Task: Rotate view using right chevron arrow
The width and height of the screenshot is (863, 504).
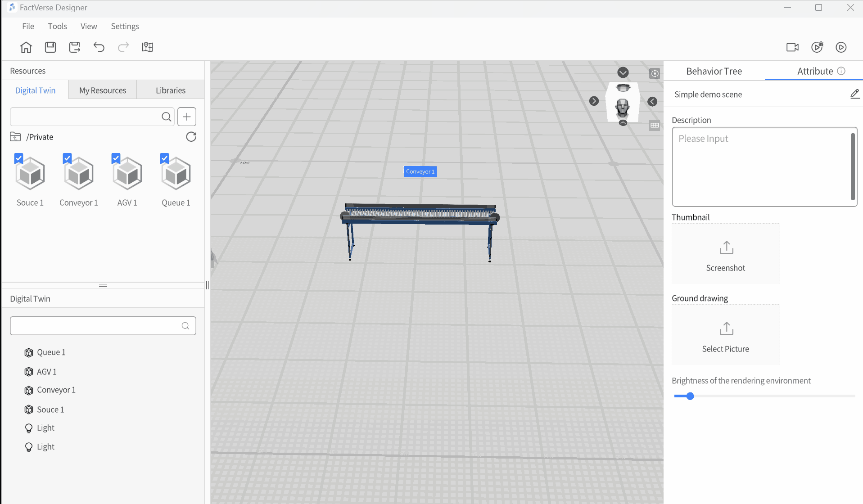Action: pos(594,101)
